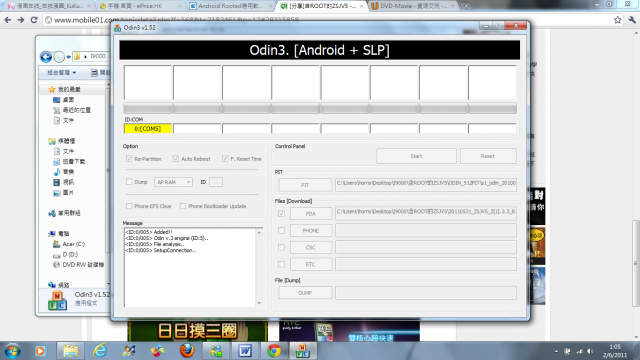Click the Odin3 title bar icon
Image resolution: width=640 pixels, height=360 pixels.
pos(118,28)
